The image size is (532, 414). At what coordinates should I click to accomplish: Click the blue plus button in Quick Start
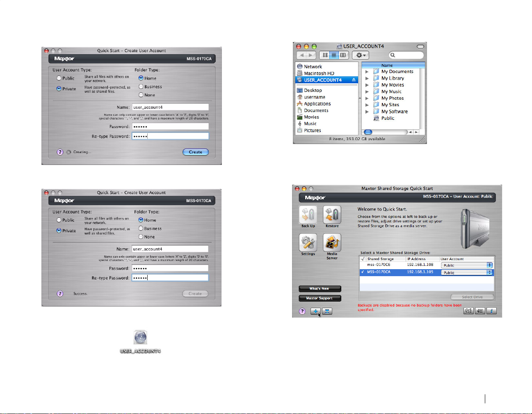[315, 311]
